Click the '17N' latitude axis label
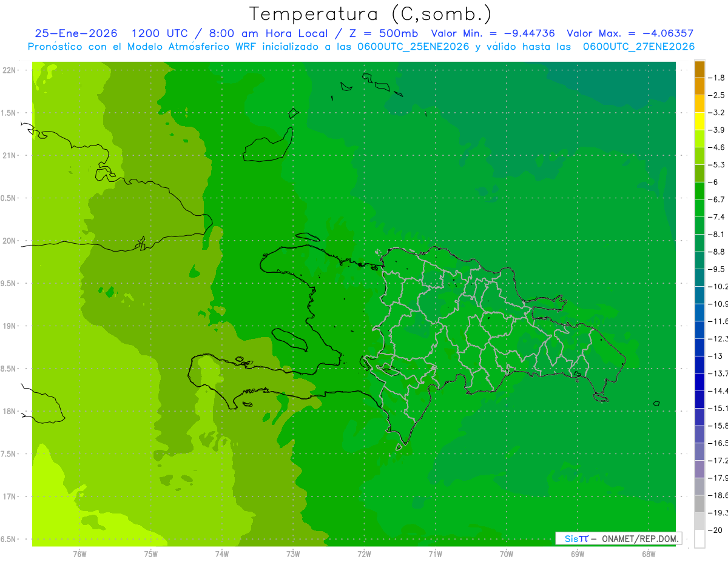Viewport: 728px width, 562px height. tap(10, 497)
